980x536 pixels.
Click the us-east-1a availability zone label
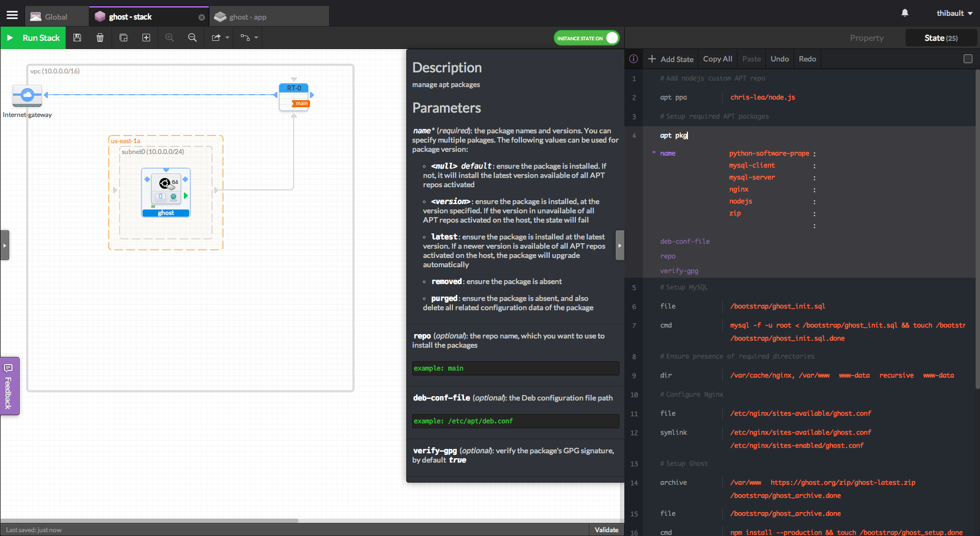(126, 141)
